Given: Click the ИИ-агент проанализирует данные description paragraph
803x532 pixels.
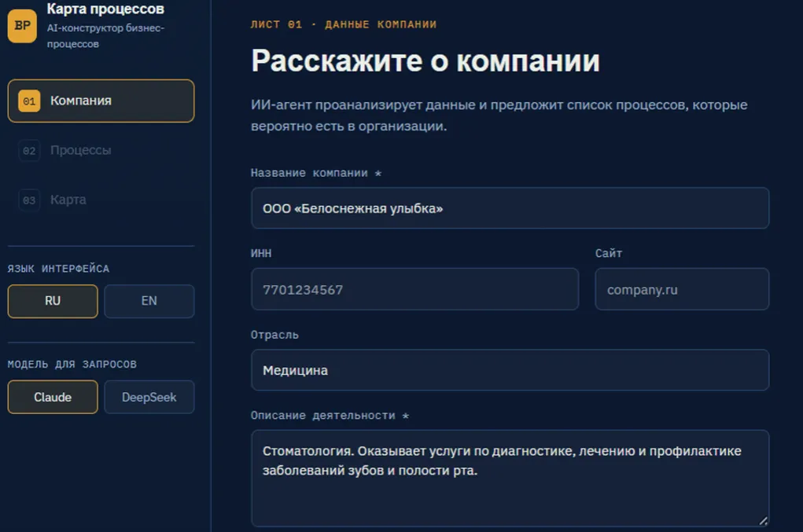Looking at the screenshot, I should coord(499,116).
